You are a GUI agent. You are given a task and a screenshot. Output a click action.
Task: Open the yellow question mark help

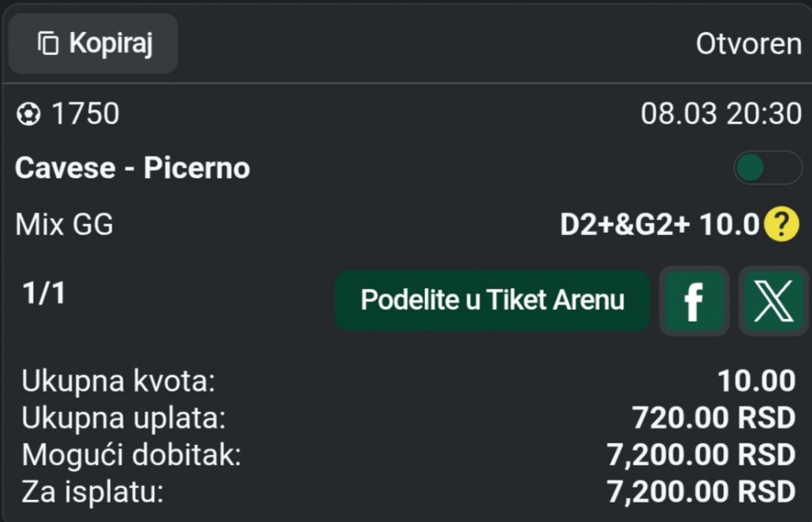tap(781, 224)
